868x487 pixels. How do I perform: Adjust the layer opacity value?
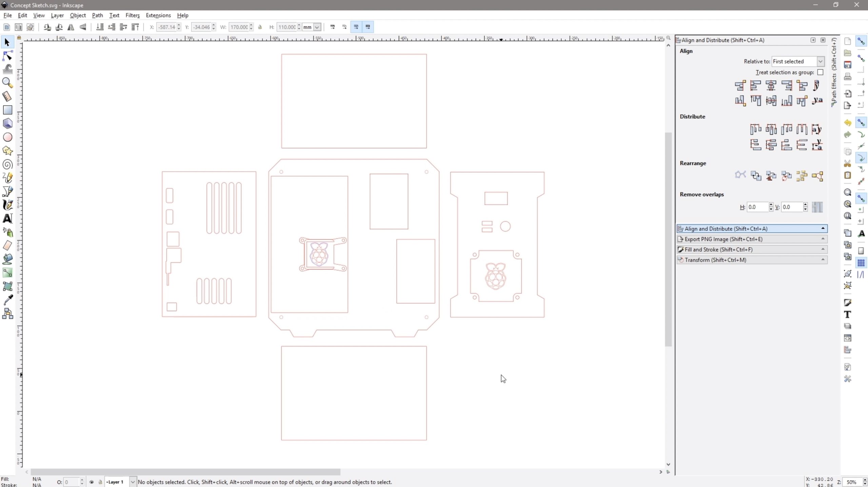[71, 482]
